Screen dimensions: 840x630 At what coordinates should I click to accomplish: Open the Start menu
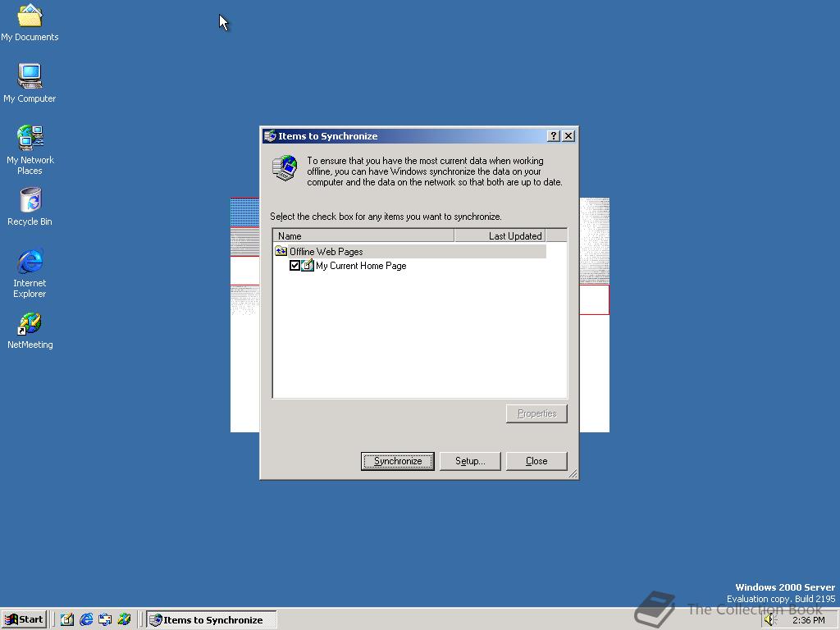(24, 619)
